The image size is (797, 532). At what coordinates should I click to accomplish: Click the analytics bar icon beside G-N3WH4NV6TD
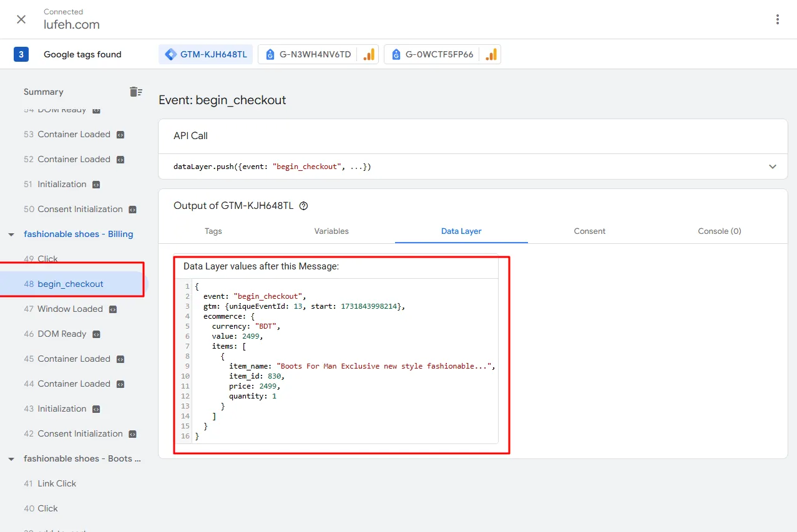click(x=368, y=54)
